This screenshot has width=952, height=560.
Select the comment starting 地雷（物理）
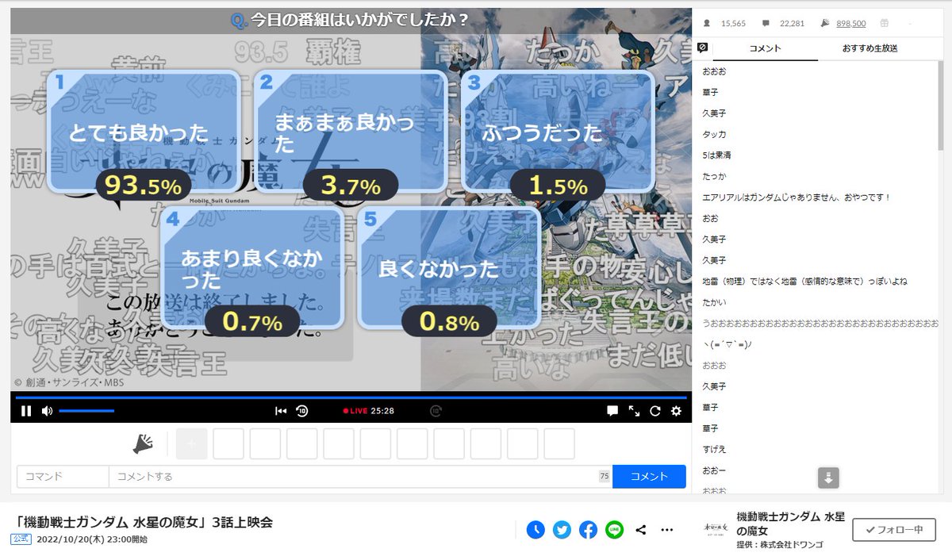pyautogui.click(x=804, y=281)
